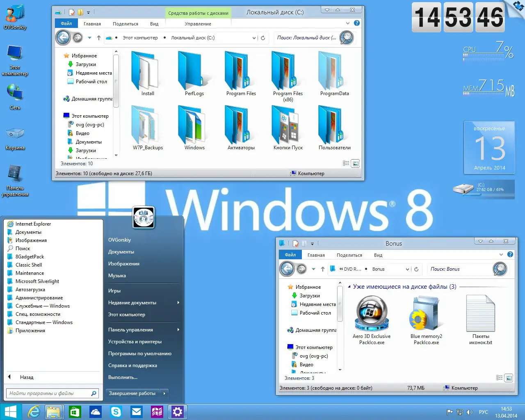Click the РУС language indicator in the tray

coord(484,412)
